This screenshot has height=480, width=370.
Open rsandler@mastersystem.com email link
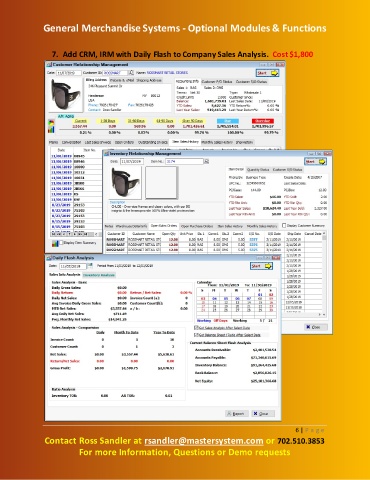pos(204,441)
